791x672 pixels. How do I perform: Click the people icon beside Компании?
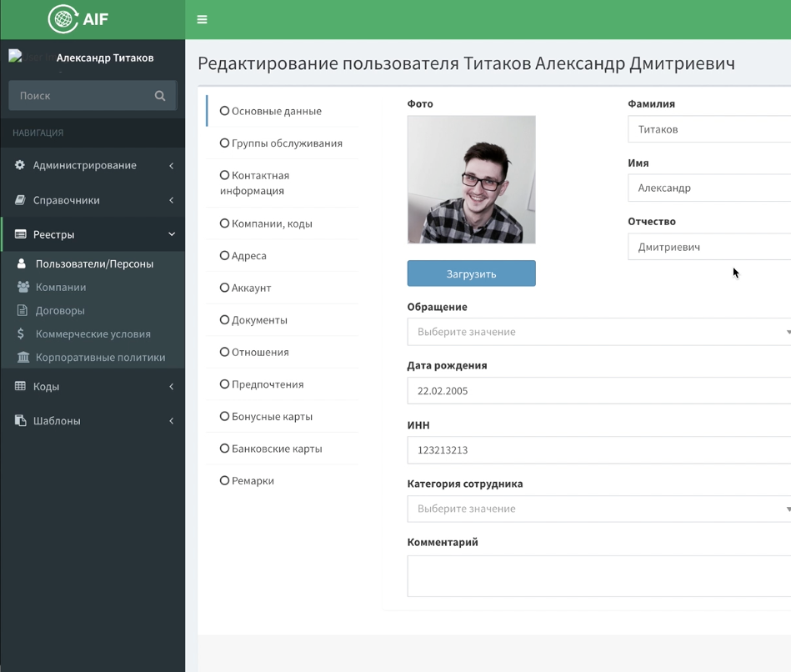[x=23, y=287]
